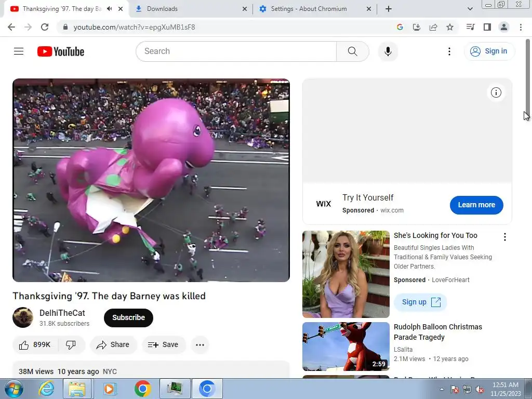Viewport: 532px width, 399px height.
Task: Click the Barney video player
Action: [151, 180]
